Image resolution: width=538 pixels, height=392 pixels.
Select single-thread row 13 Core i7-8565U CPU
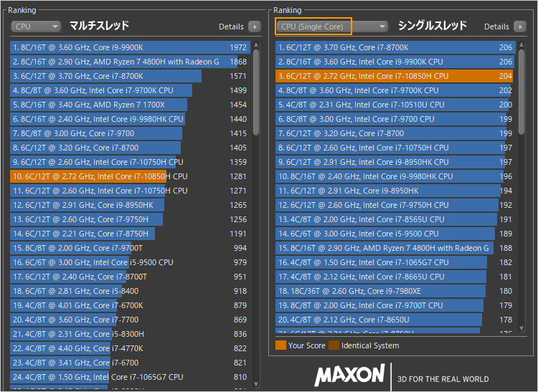(395, 219)
